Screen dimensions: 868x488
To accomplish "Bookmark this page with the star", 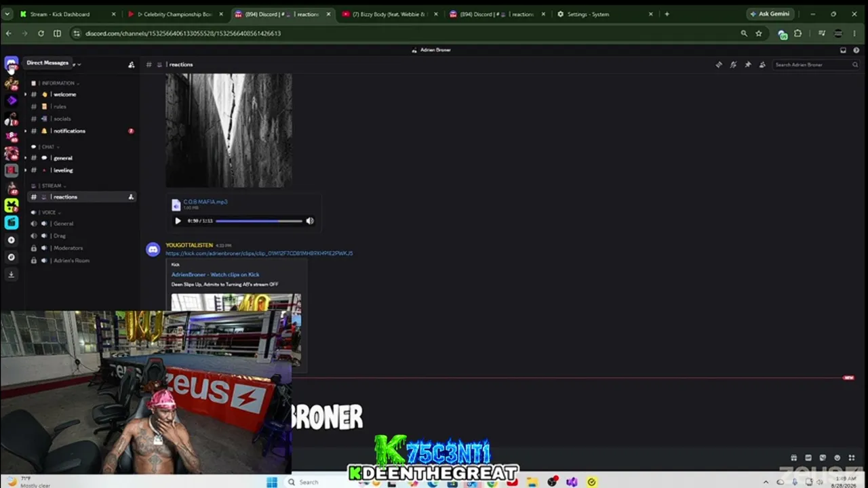I will coord(758,33).
